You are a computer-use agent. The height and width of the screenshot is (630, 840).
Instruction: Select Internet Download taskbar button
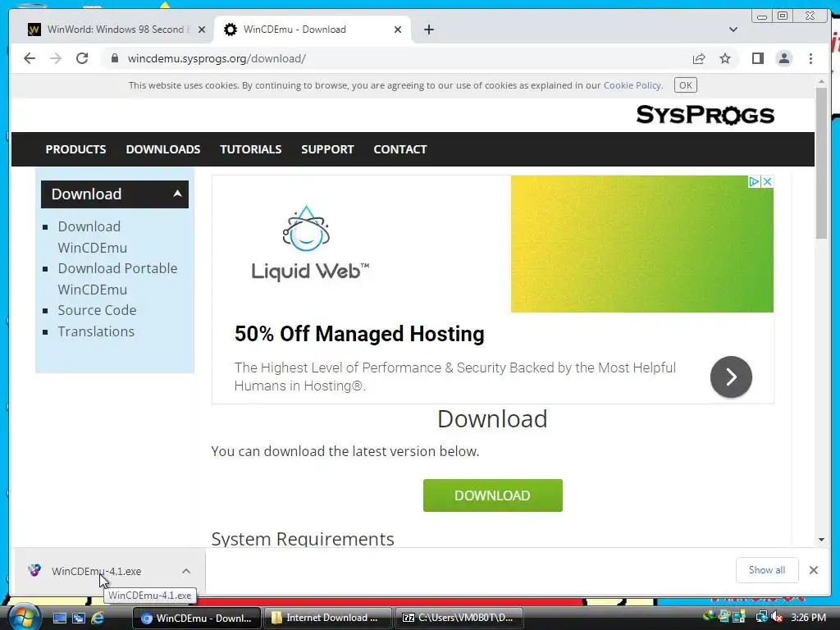(326, 618)
